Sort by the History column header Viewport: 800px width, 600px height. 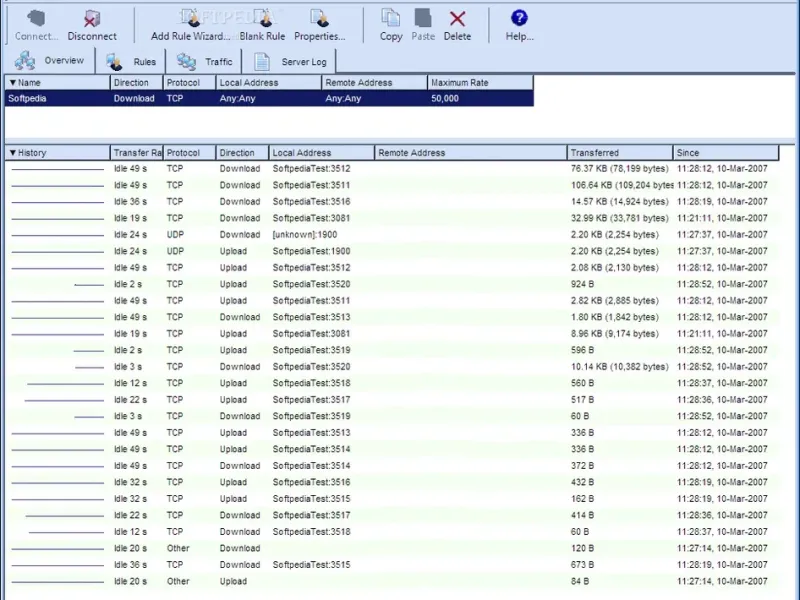pos(57,153)
